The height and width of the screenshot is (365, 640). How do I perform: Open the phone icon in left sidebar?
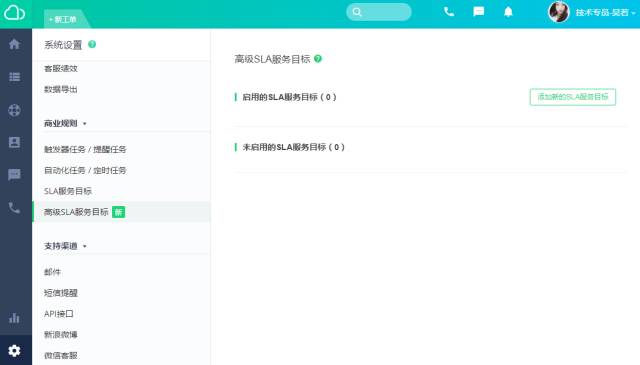click(x=14, y=208)
